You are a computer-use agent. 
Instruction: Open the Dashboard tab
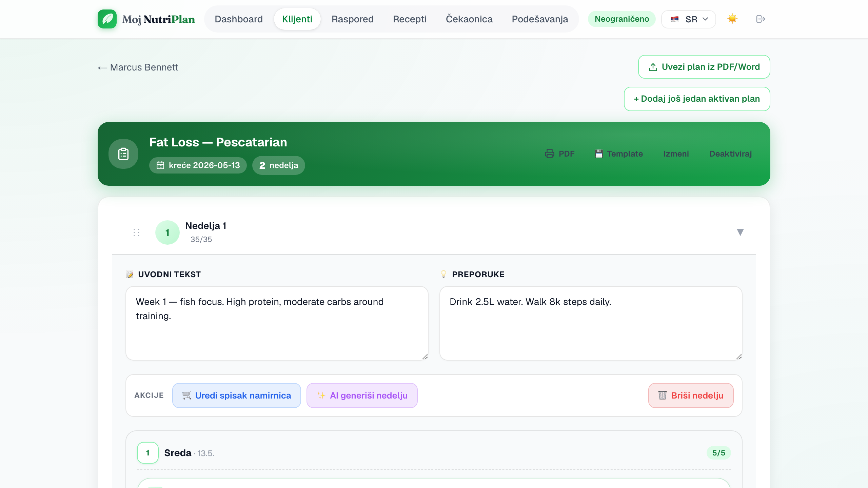point(239,19)
